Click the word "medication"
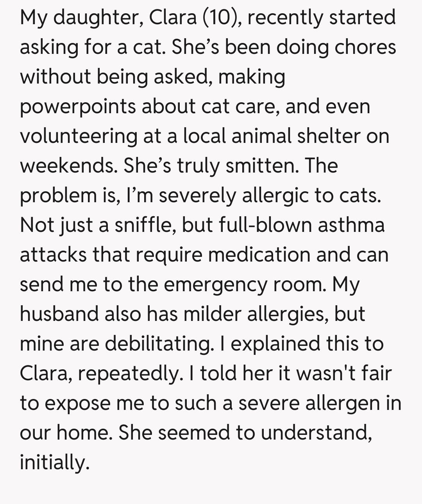 [x=259, y=255]
